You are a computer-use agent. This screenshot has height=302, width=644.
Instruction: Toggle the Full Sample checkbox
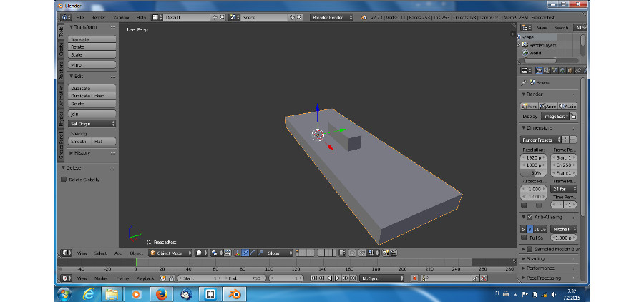[x=524, y=238]
